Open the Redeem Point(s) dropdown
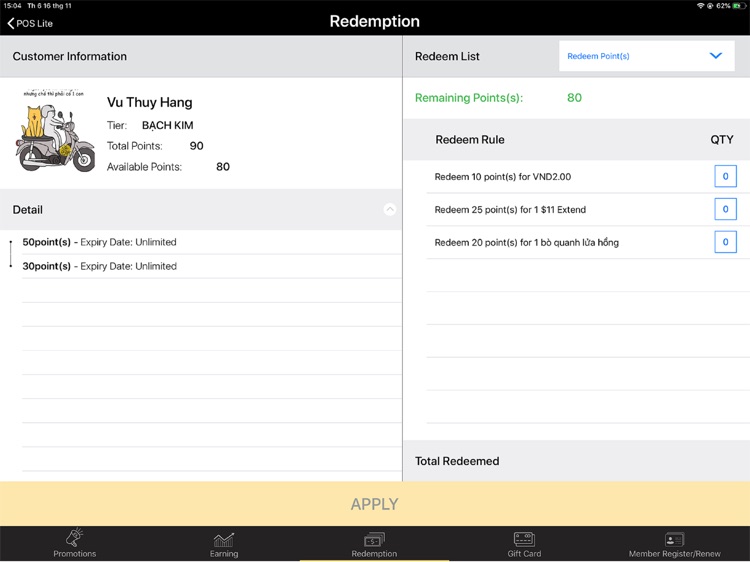Image resolution: width=750 pixels, height=562 pixels. pyautogui.click(x=646, y=56)
